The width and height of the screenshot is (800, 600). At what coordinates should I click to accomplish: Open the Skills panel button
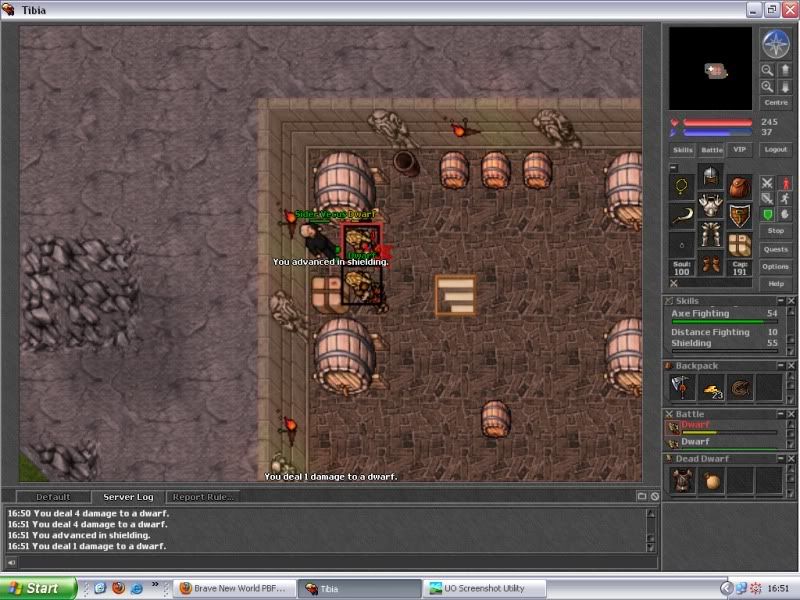[x=683, y=149]
